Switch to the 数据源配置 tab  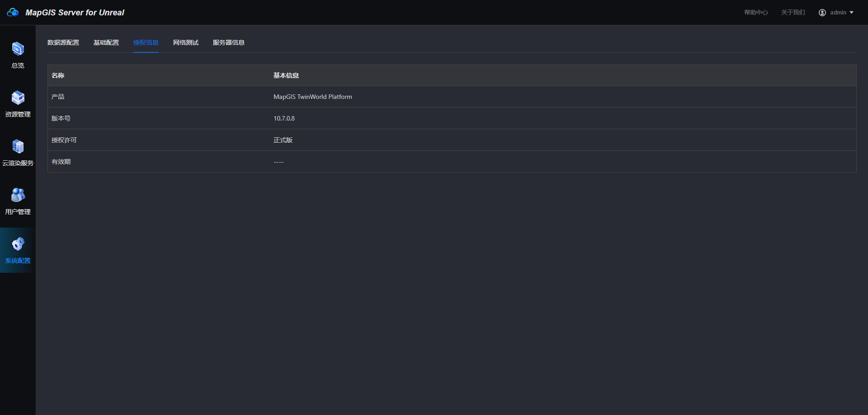[63, 42]
